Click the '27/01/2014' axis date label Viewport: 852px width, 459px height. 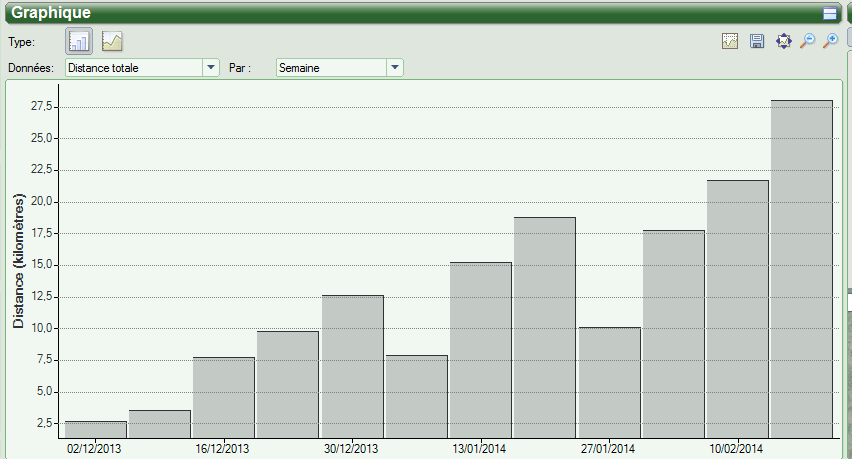coord(607,449)
